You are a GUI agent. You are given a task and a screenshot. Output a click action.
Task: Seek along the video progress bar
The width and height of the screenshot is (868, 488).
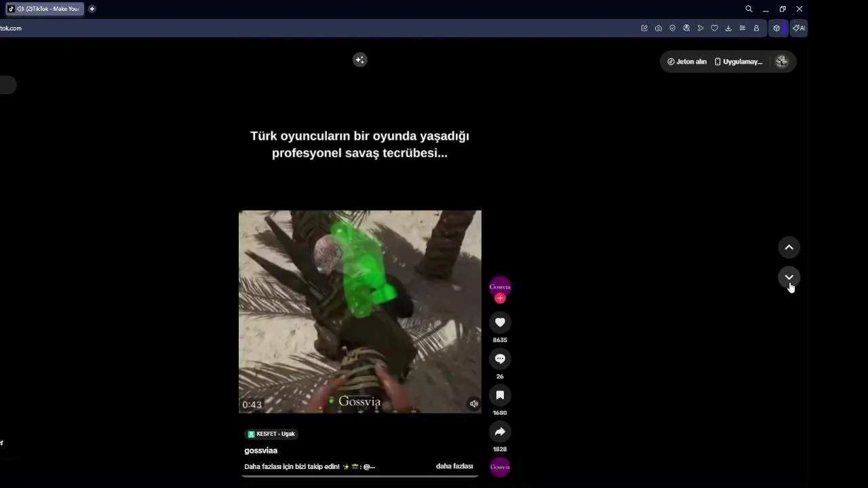click(359, 476)
